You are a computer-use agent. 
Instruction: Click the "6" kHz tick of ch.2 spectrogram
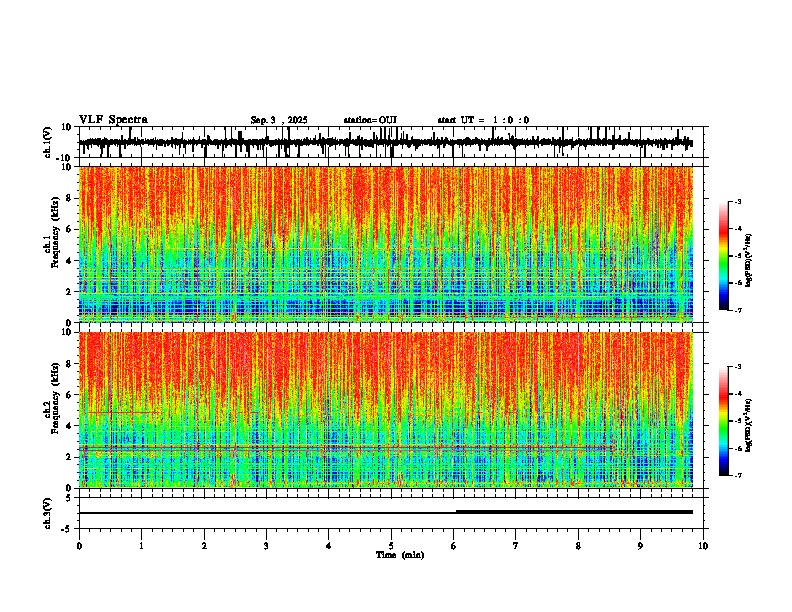tap(69, 395)
